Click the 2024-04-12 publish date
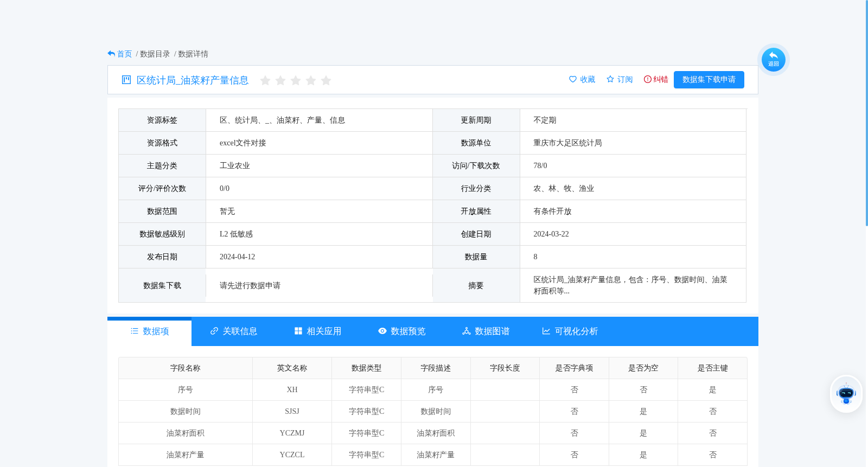 [x=237, y=257]
